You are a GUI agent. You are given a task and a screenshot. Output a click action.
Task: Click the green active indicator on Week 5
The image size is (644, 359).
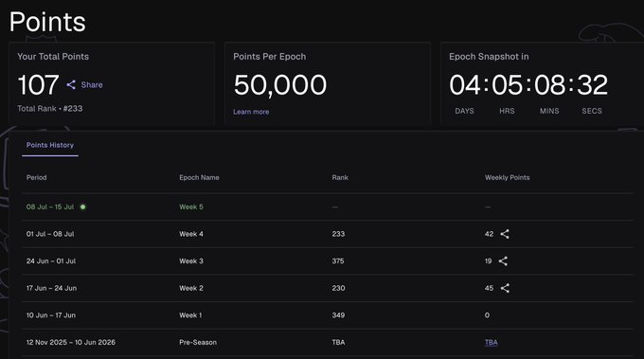click(x=83, y=207)
